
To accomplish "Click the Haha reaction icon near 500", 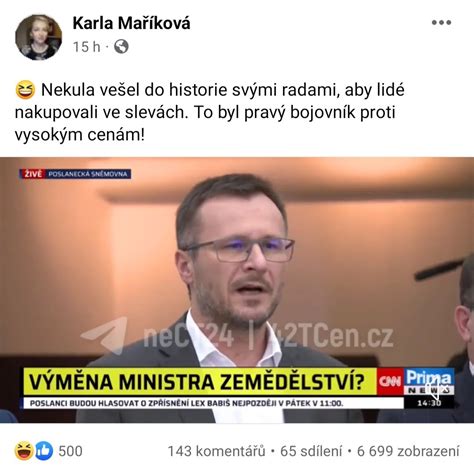I will coord(24,451).
